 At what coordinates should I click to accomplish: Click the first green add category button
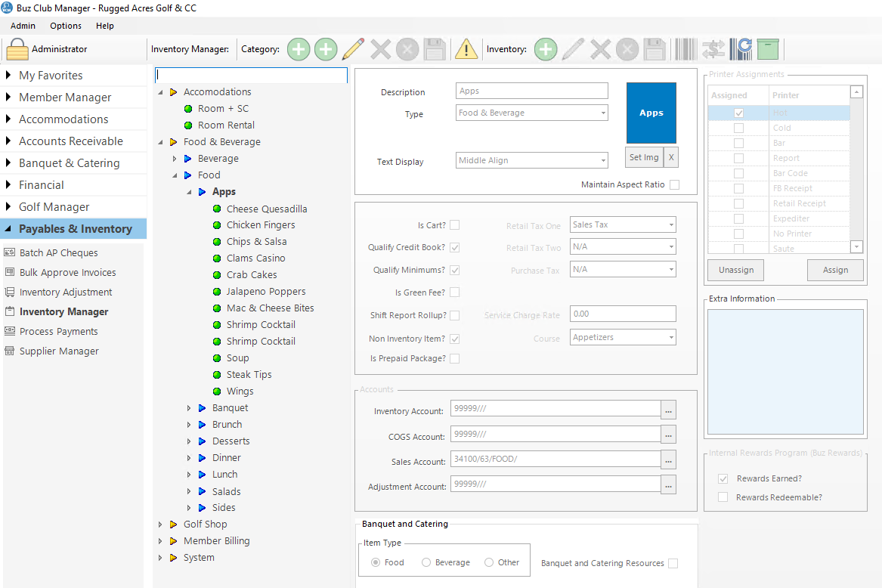pyautogui.click(x=299, y=49)
